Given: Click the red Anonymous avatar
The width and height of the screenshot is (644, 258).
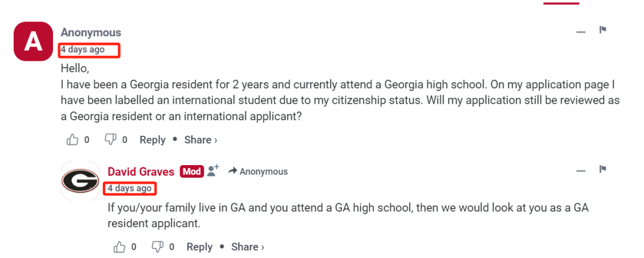Looking at the screenshot, I should pos(33,41).
